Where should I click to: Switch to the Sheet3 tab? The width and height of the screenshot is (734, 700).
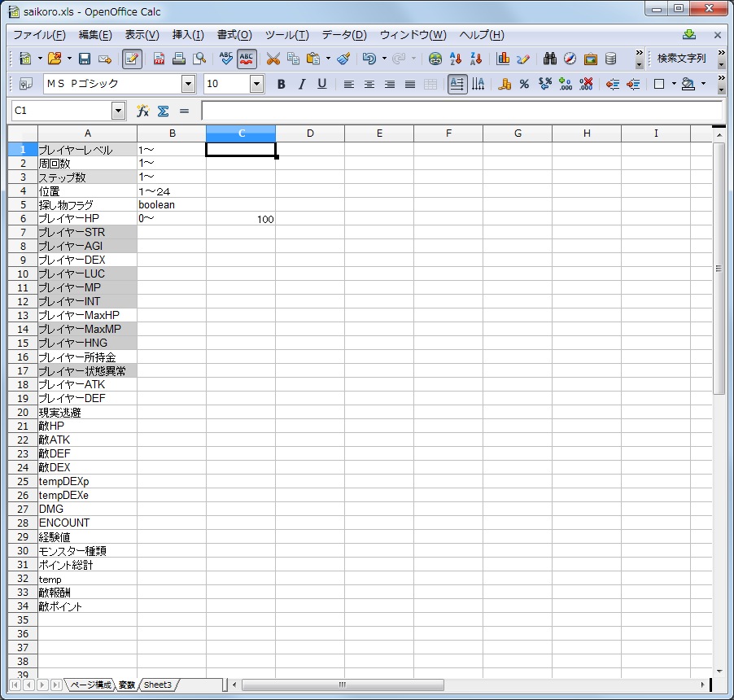coord(158,685)
